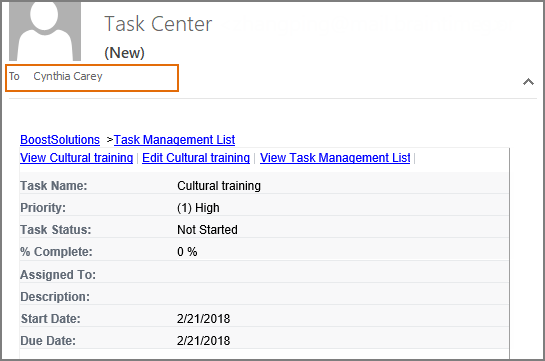Viewport: 545px width, 361px height.
Task: Click the 0 % complete value
Action: click(187, 252)
